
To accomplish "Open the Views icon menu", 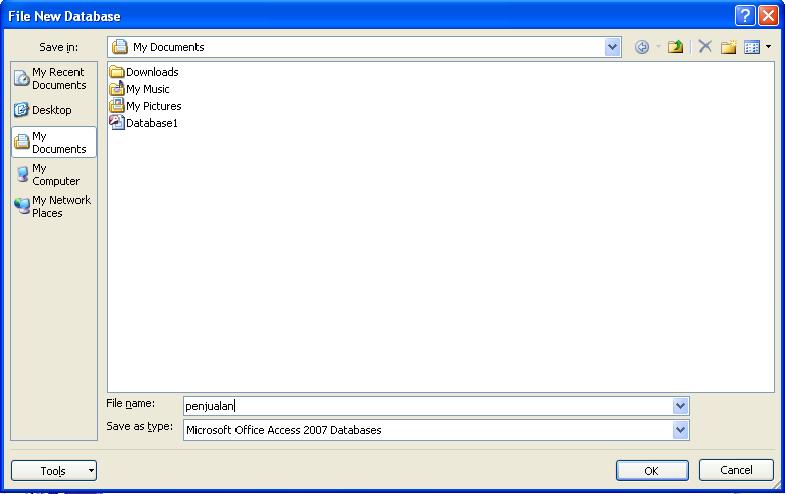I will pos(752,47).
